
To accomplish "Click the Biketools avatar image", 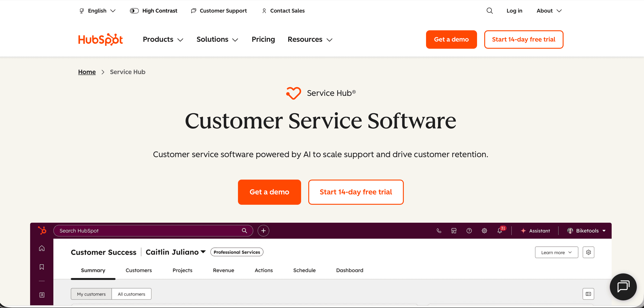I will [x=570, y=231].
